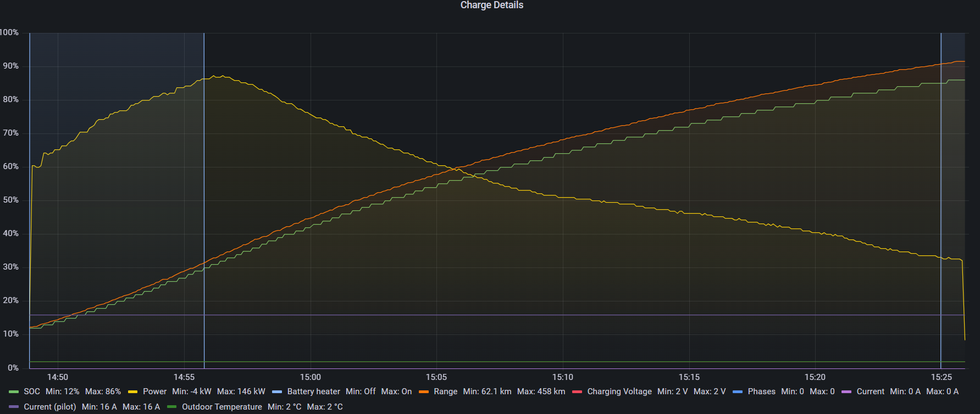
Task: Select the Range series legend label
Action: (x=445, y=391)
